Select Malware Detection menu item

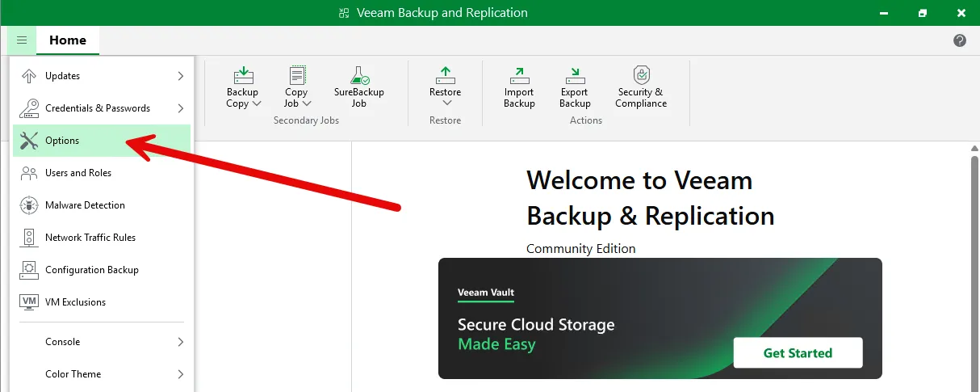(85, 205)
